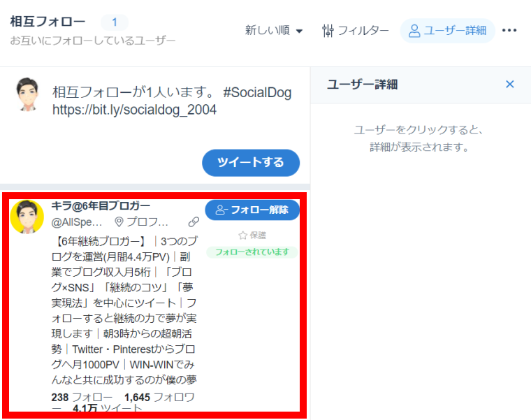Screen dimensions: 531x420
Task: Toggle the ユーザー詳細 panel button
Action: (447, 31)
